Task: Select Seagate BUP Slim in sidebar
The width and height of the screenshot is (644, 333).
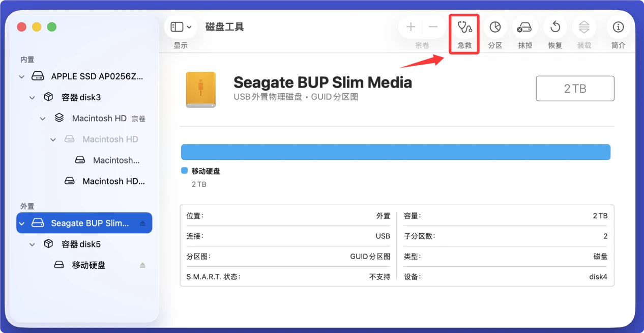Action: pos(84,223)
